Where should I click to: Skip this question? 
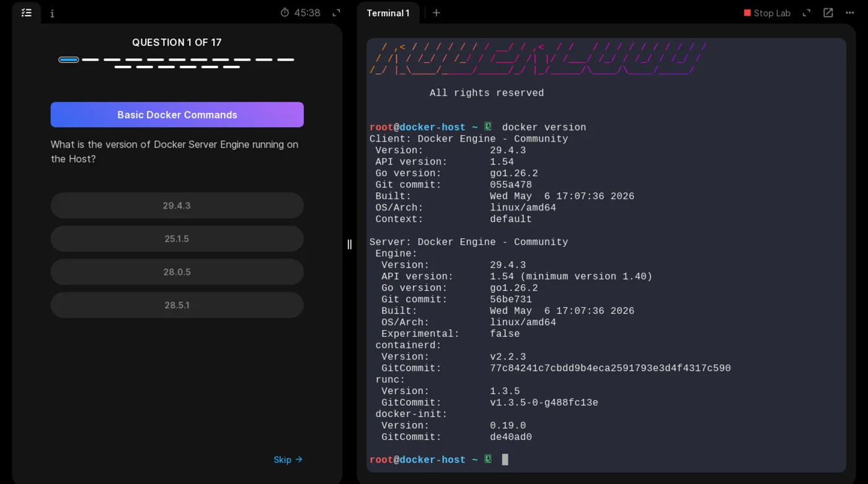[x=288, y=460]
